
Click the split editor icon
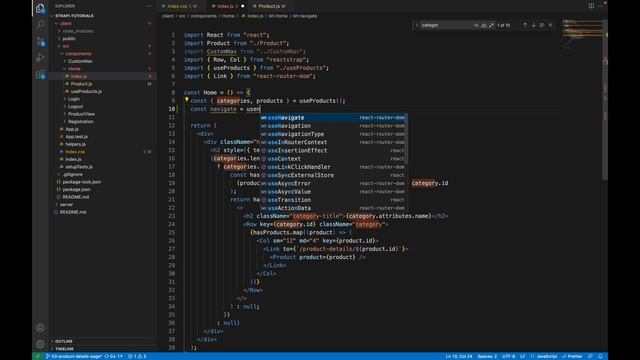click(591, 6)
